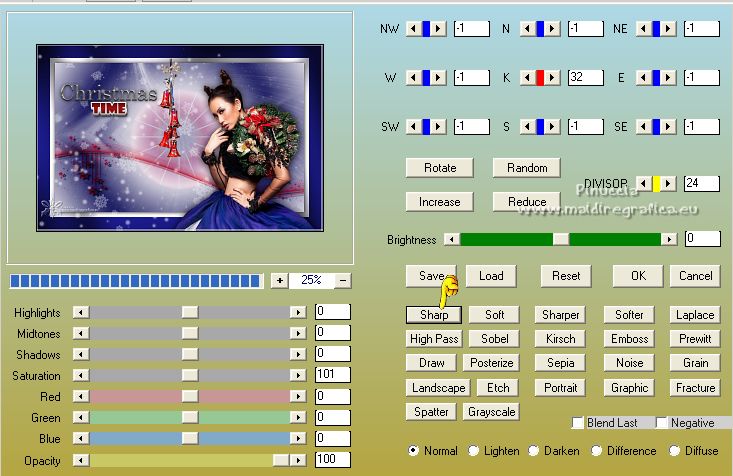Increase the S kernel value arrow
This screenshot has height=476, width=733.
click(x=553, y=127)
